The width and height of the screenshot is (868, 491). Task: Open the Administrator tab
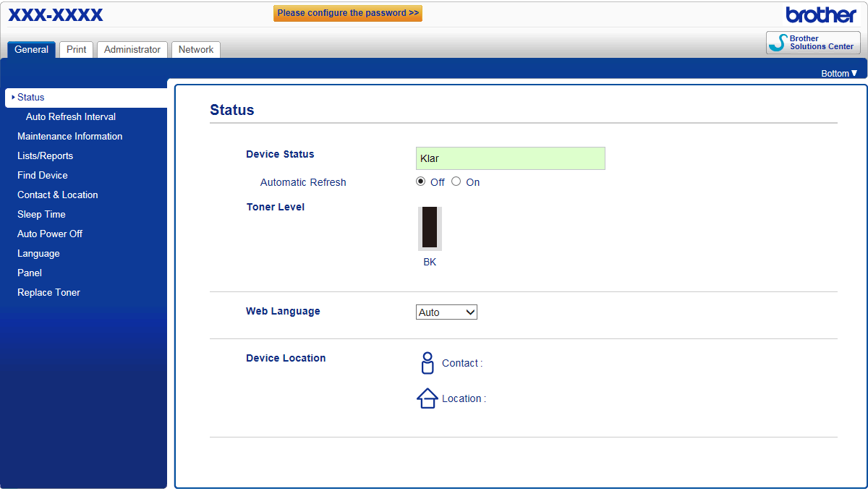[132, 50]
